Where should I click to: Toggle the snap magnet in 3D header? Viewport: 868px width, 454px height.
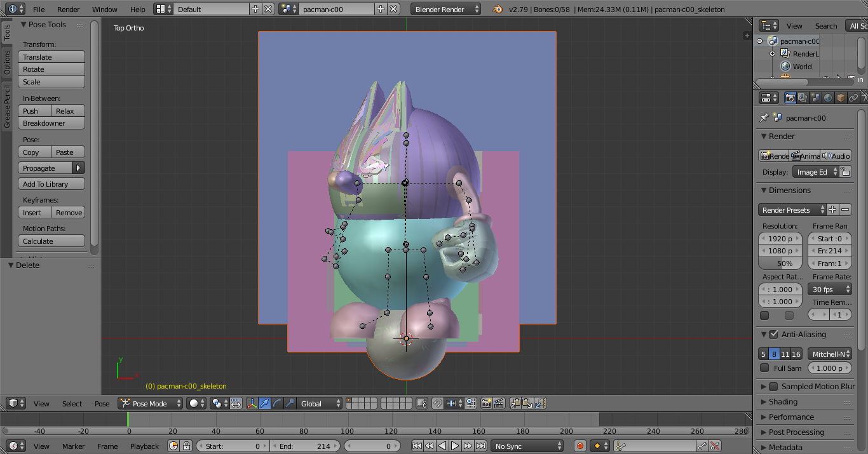[x=438, y=403]
